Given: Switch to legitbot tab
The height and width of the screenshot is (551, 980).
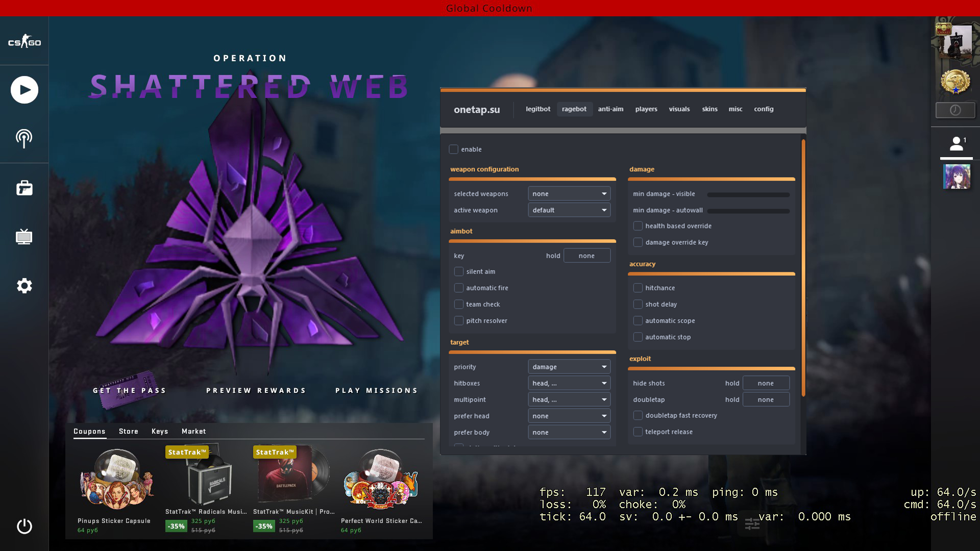Looking at the screenshot, I should tap(538, 109).
